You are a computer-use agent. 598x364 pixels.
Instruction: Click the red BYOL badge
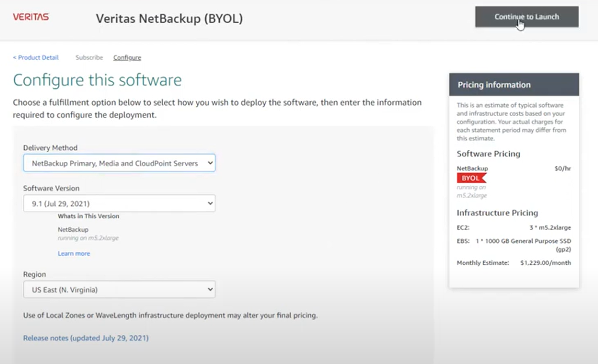[x=471, y=178]
